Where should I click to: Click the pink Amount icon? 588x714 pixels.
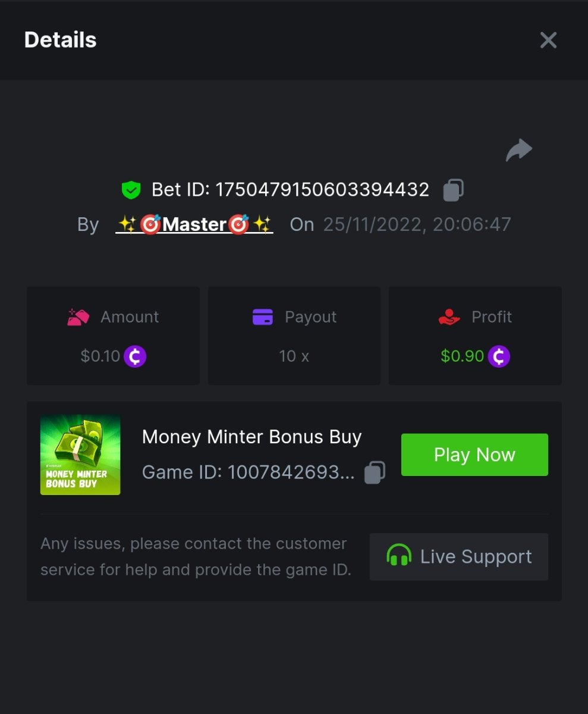(78, 317)
